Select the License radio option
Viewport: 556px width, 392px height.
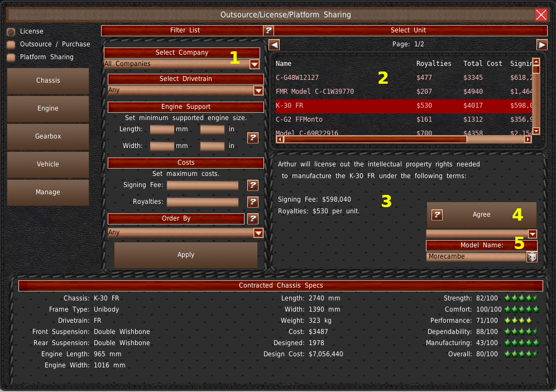point(11,31)
